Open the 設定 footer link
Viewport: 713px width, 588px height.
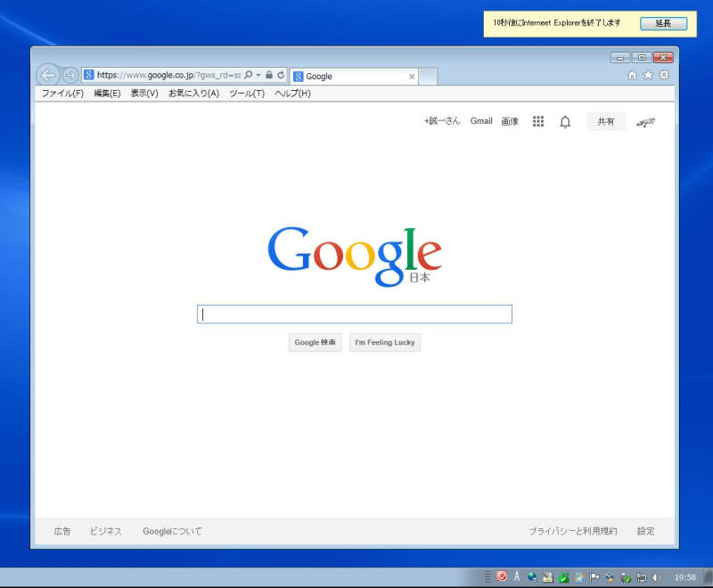pos(645,531)
